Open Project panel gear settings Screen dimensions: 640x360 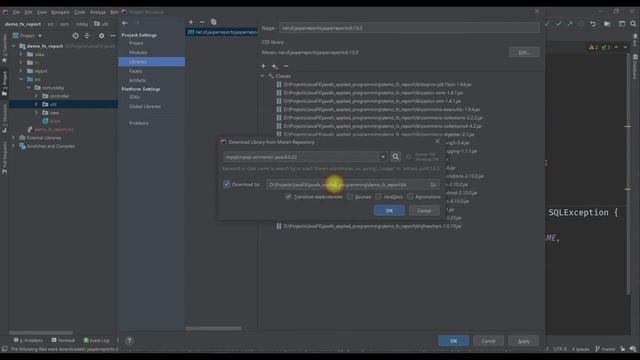101,36
